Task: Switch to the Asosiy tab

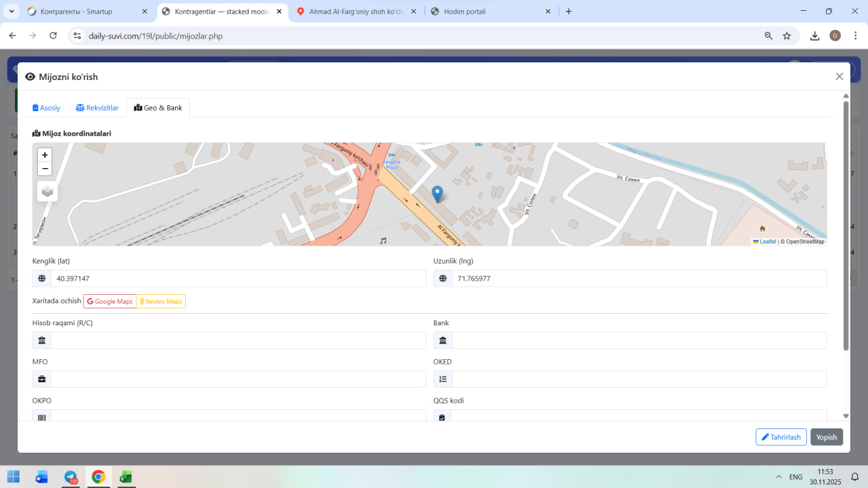Action: point(47,108)
